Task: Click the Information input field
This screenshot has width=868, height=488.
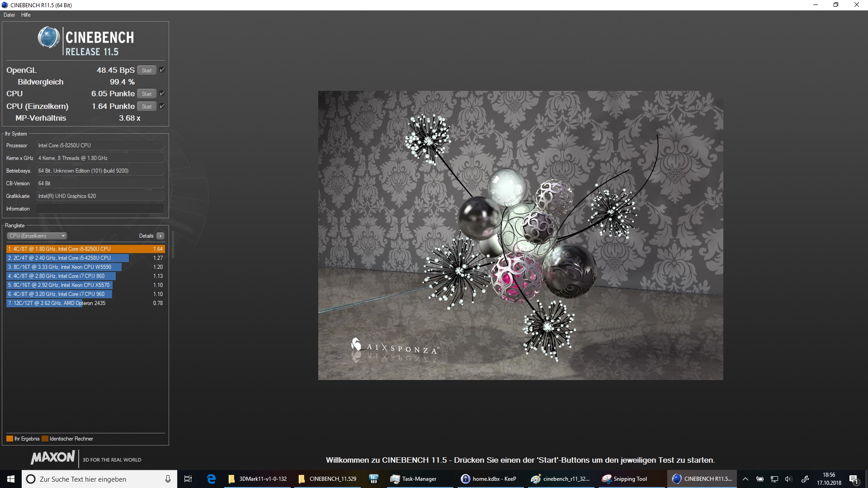Action: pos(100,209)
